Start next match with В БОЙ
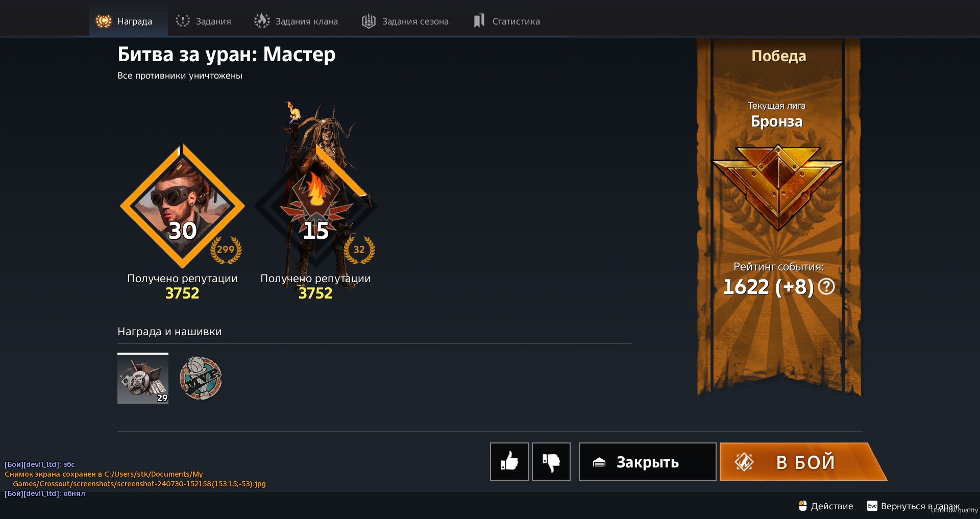The image size is (980, 519). (x=803, y=462)
